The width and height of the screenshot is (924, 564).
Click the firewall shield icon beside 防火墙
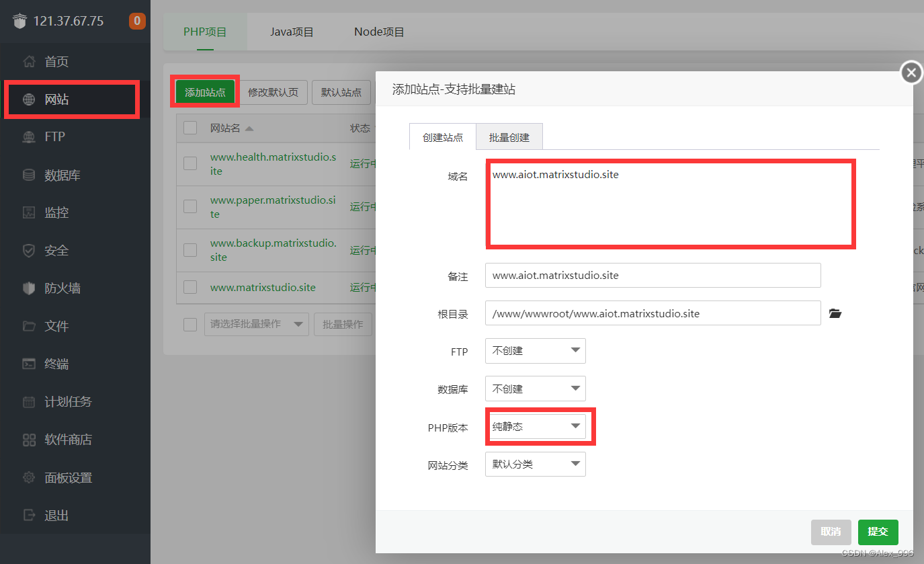click(29, 288)
